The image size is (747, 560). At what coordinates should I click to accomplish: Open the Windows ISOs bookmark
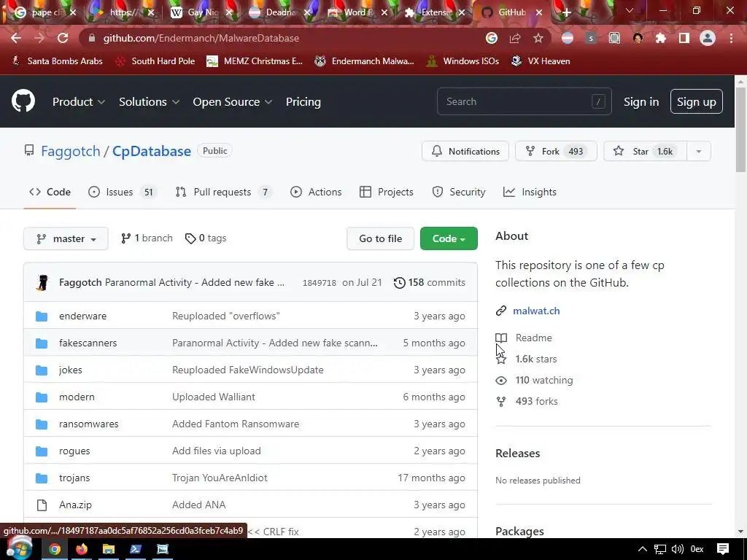coord(462,61)
